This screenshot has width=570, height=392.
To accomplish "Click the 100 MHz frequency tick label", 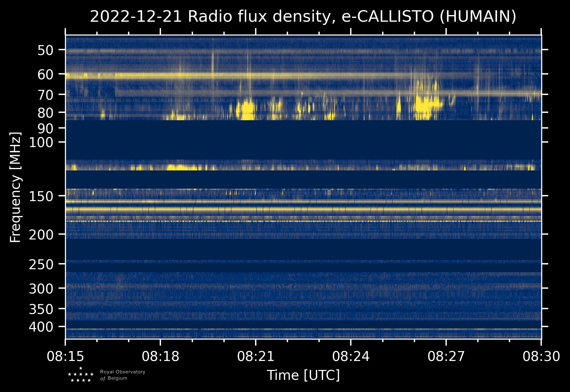I will point(41,142).
